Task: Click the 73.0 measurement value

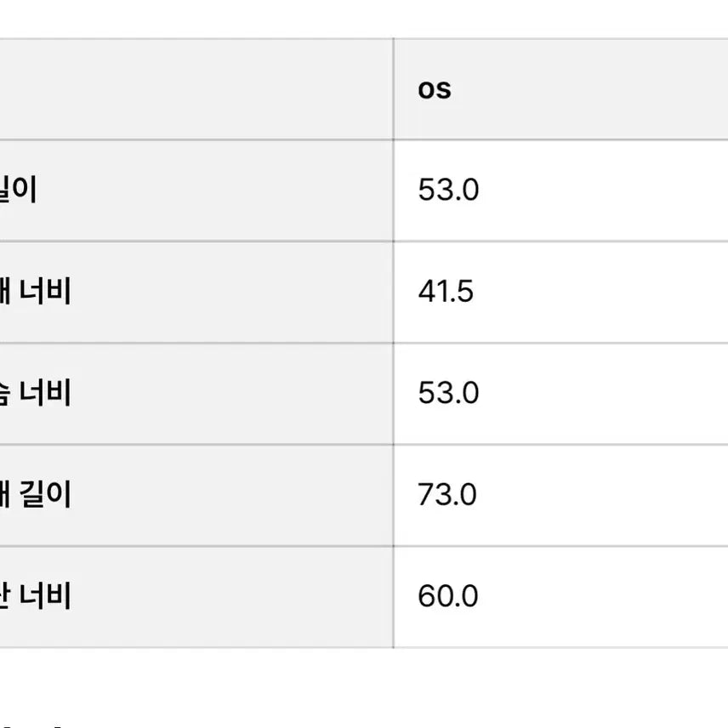Action: tap(447, 494)
